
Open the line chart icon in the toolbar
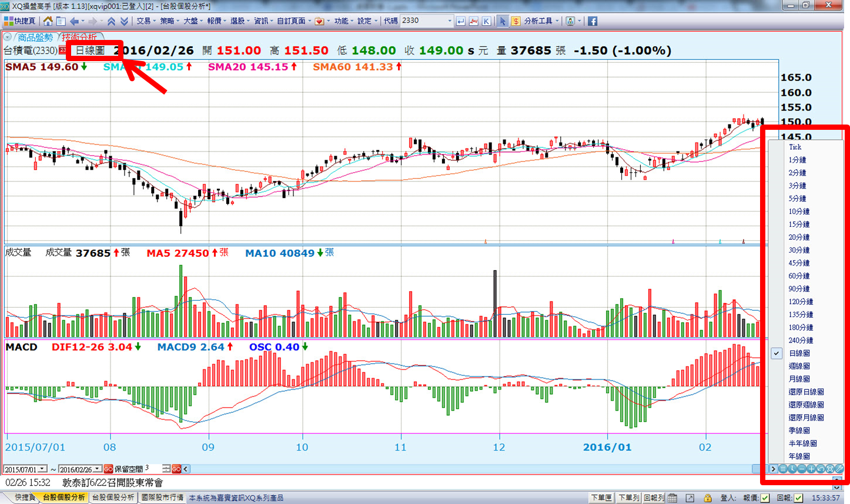pyautogui.click(x=474, y=21)
